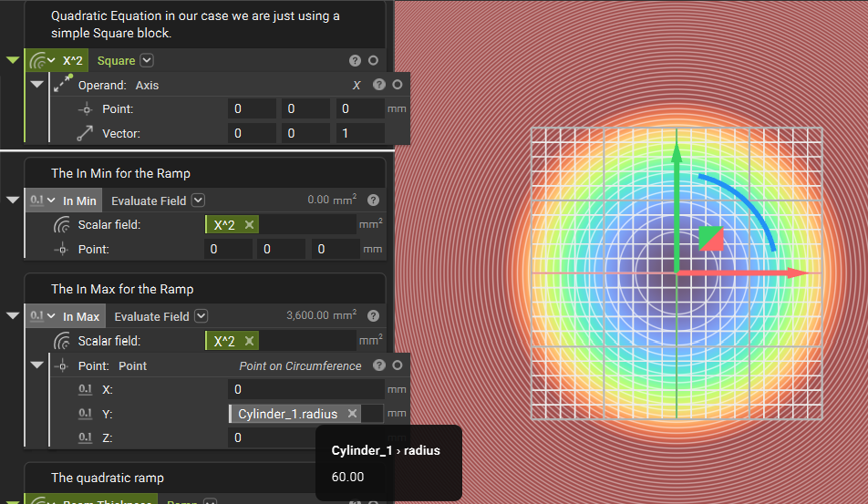Click the In Min scalar block icon

pyautogui.click(x=36, y=201)
